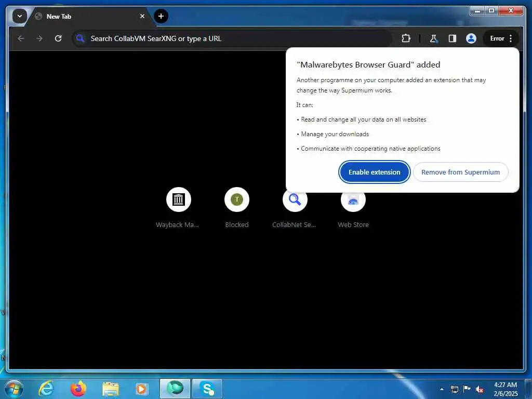
Task: Open Windows Explorer from taskbar
Action: 111,389
